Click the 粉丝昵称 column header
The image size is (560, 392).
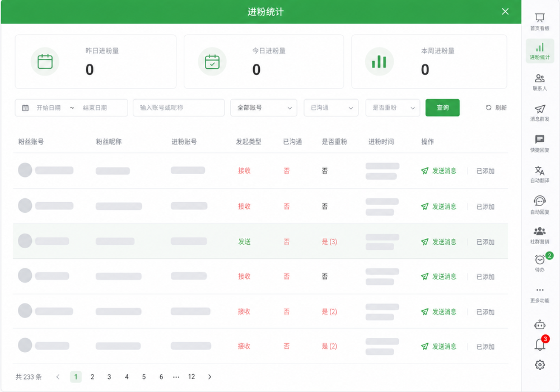[109, 142]
